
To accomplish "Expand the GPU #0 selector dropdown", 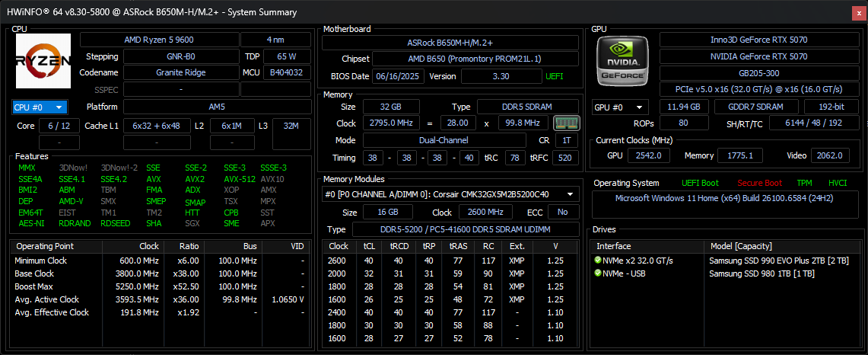I will [619, 107].
